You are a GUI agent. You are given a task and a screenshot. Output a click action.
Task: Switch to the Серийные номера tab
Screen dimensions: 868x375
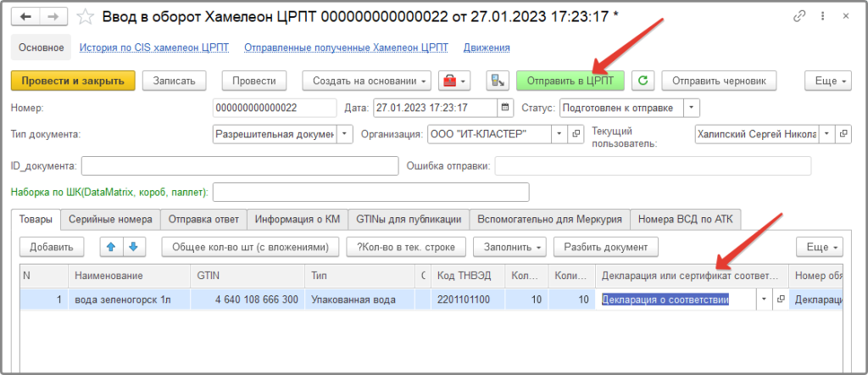tap(111, 220)
